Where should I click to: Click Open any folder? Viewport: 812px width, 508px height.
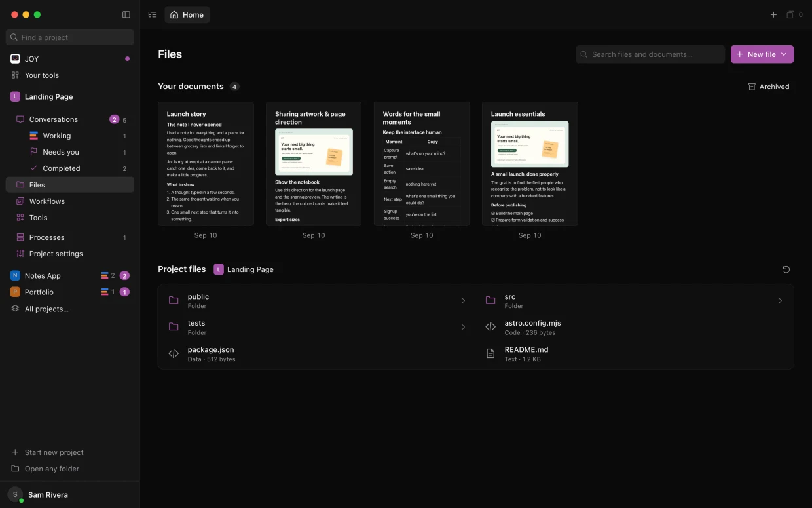coord(70,469)
